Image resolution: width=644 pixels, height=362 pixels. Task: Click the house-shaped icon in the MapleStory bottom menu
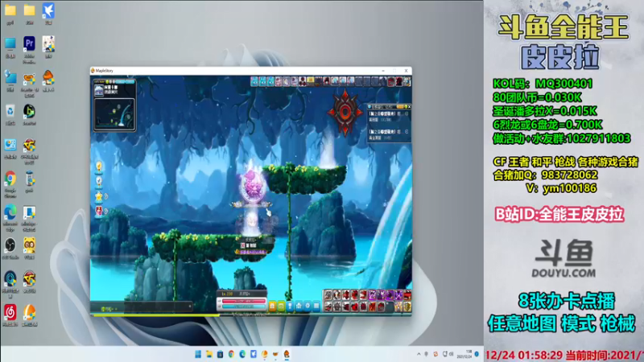(x=299, y=306)
